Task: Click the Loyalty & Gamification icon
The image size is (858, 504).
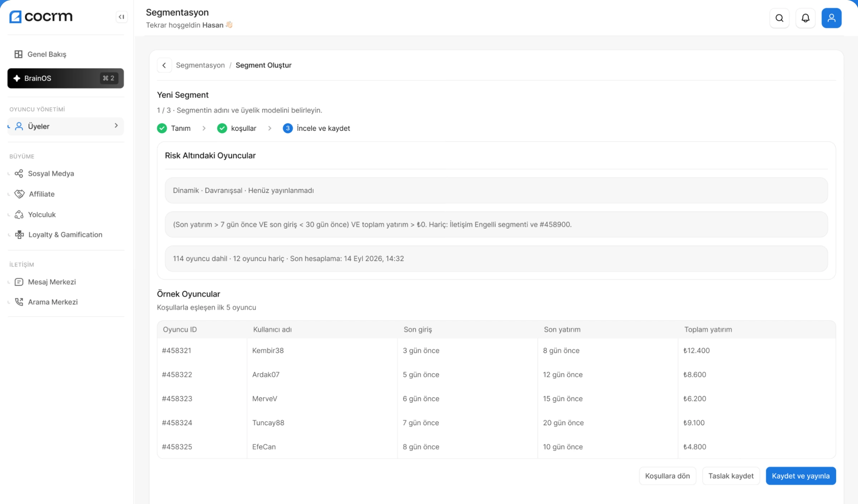Action: coord(19,234)
